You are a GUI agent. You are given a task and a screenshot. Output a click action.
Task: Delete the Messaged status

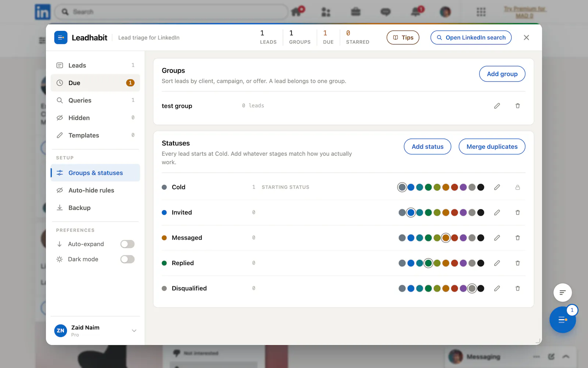[517, 238]
